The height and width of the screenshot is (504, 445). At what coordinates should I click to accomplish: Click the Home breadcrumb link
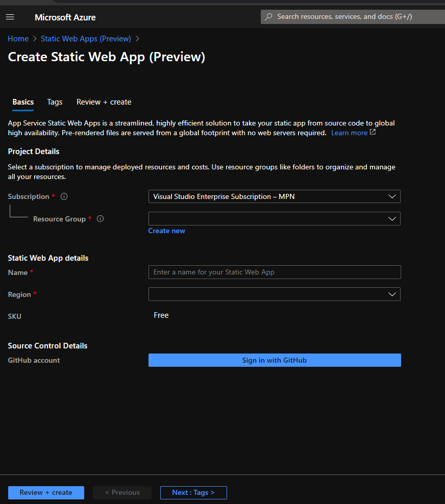pos(18,39)
